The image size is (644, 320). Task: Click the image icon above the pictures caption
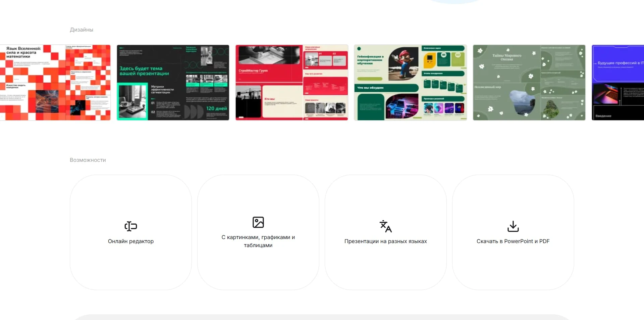pos(258,222)
